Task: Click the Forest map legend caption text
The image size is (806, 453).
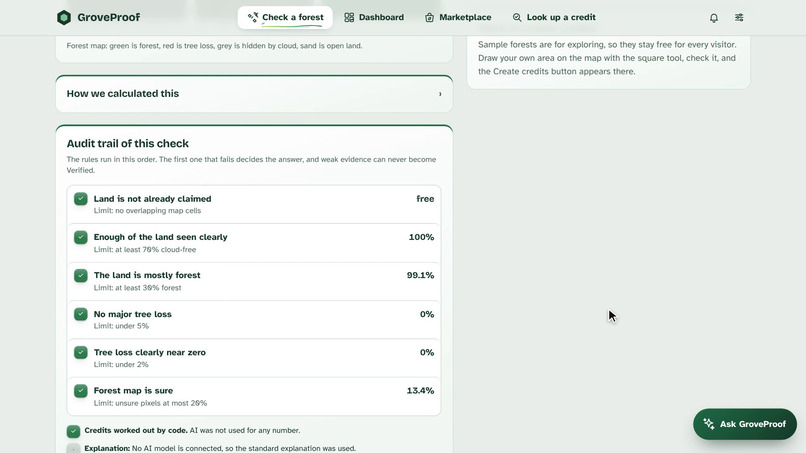Action: pos(214,46)
